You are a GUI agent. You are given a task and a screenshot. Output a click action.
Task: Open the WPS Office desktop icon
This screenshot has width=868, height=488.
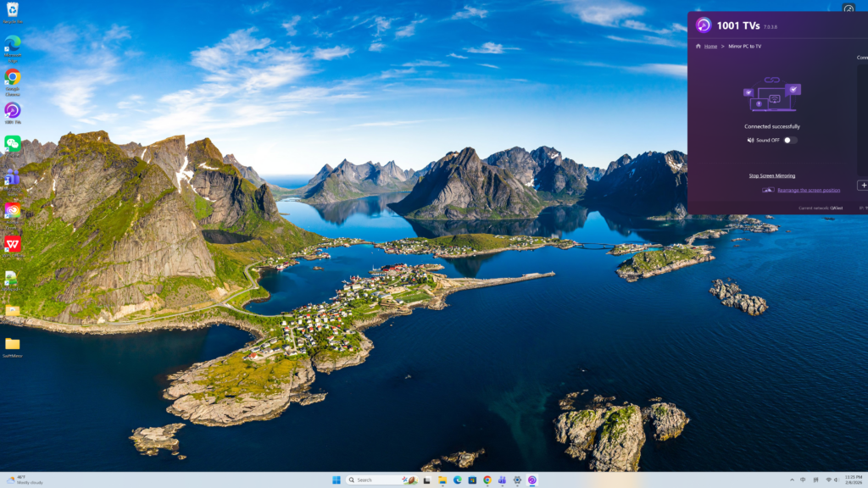pyautogui.click(x=13, y=245)
